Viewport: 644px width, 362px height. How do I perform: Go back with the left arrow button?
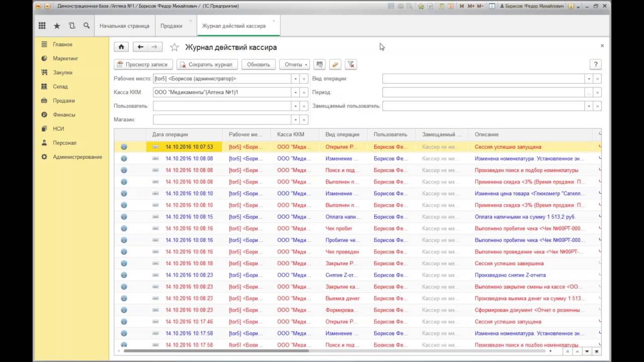pyautogui.click(x=140, y=47)
